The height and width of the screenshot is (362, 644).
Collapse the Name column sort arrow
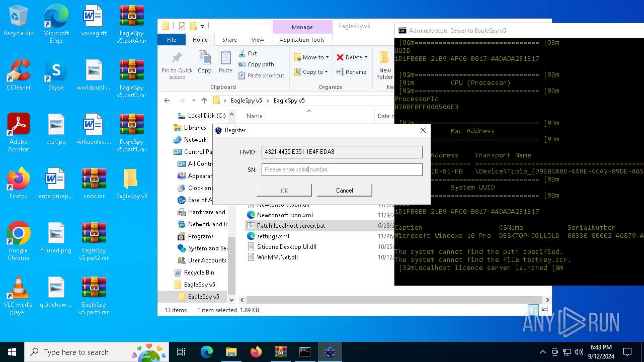click(309, 111)
